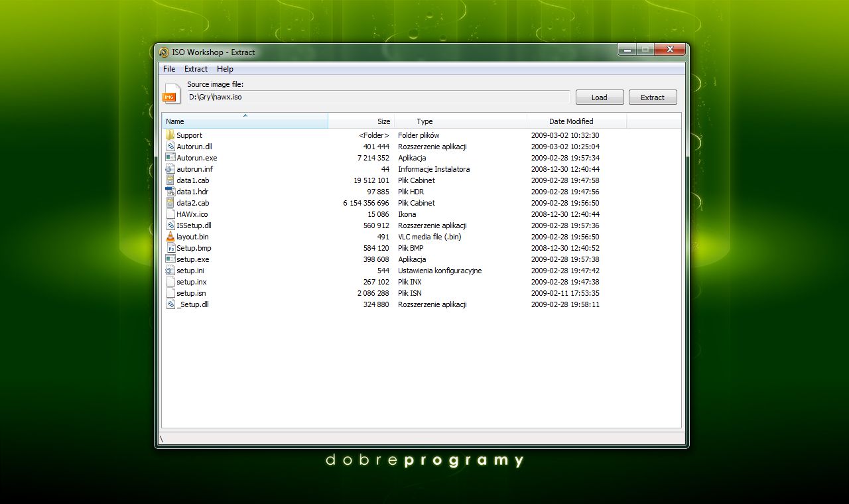849x504 pixels.
Task: Click the Support folder icon
Action: [170, 135]
